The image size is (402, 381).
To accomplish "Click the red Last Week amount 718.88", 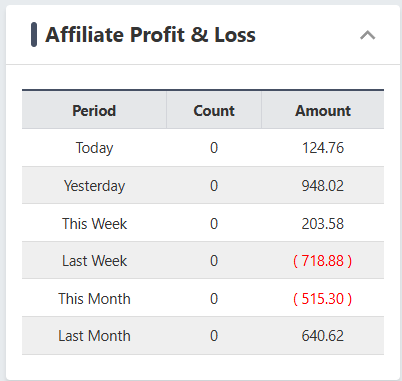I will (x=323, y=261).
